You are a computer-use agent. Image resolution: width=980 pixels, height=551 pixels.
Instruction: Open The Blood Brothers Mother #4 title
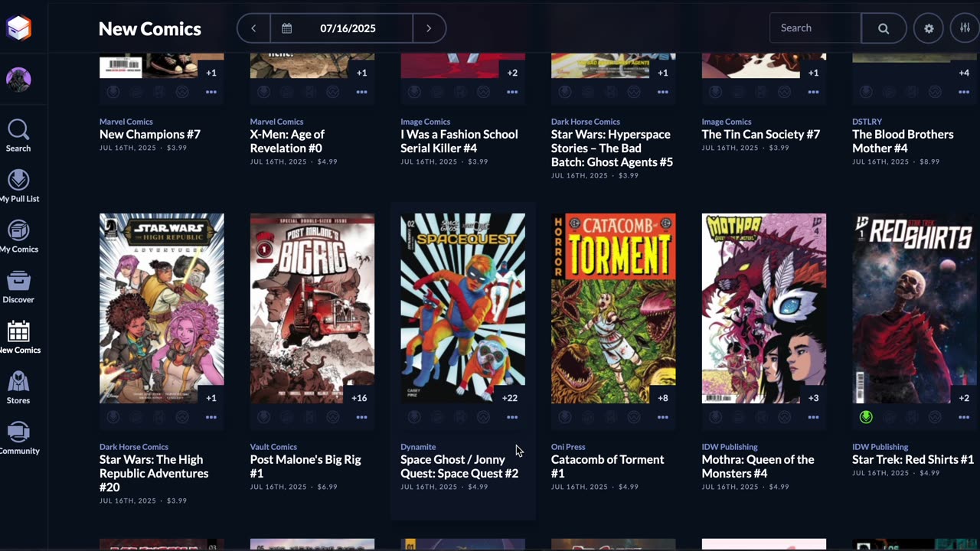903,142
